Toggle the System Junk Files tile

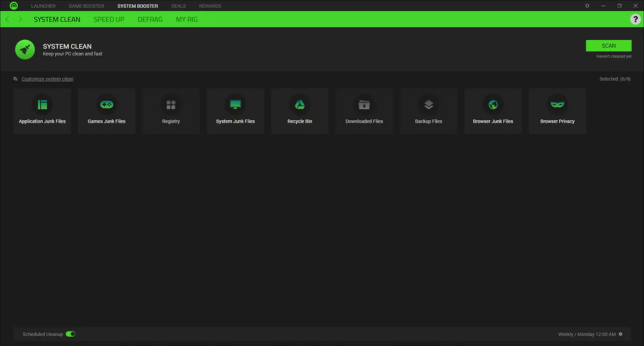click(x=236, y=111)
